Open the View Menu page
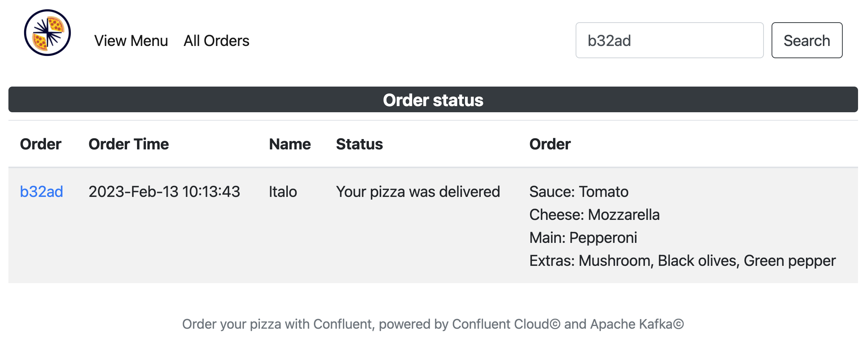The height and width of the screenshot is (344, 868). (131, 41)
